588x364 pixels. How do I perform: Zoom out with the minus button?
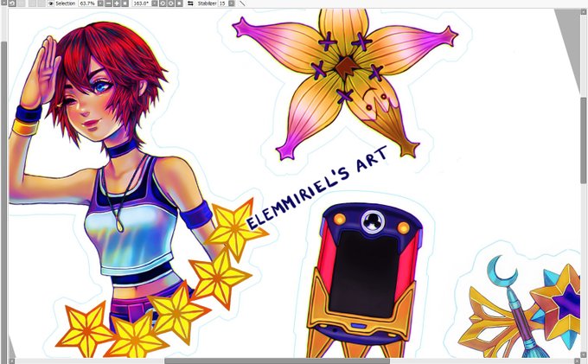108,3
